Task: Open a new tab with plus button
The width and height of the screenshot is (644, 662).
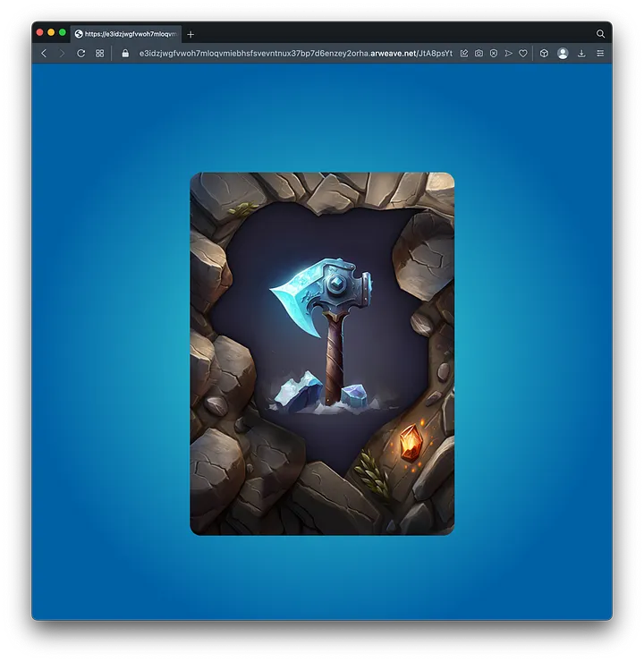Action: click(x=191, y=34)
